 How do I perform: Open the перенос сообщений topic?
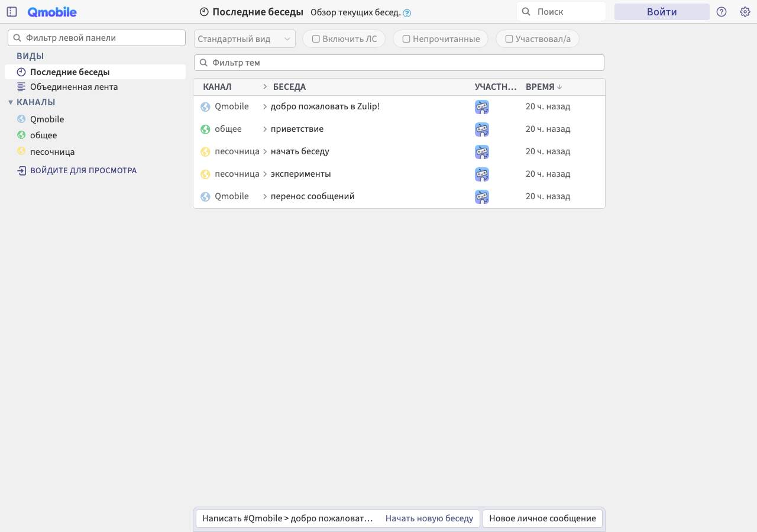(x=313, y=196)
